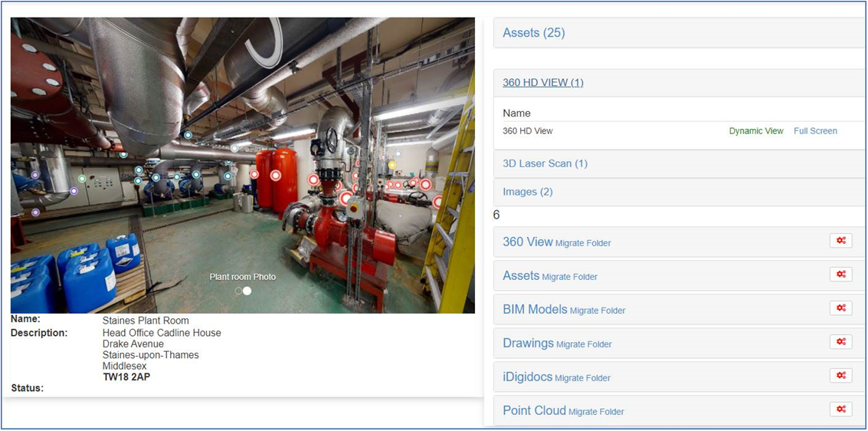Open the BIM Models folder
The width and height of the screenshot is (868, 431).
(x=535, y=309)
